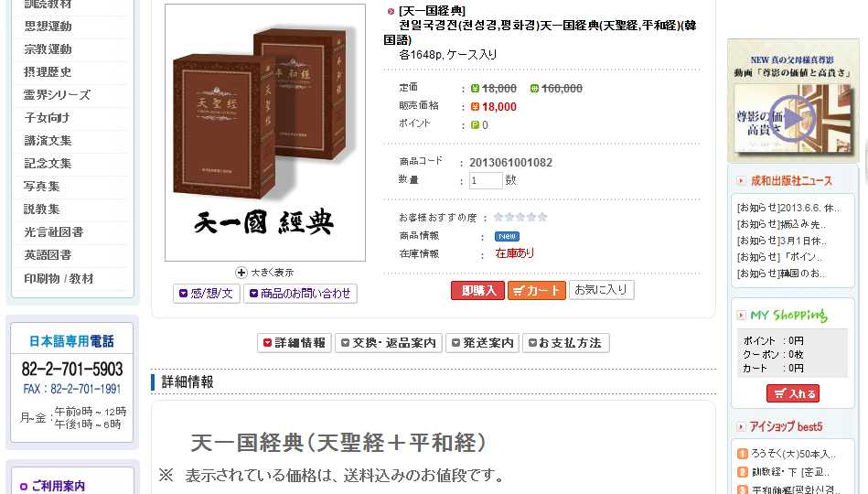Add item via お気に入り button
Screen dimensions: 868x494
click(601, 290)
